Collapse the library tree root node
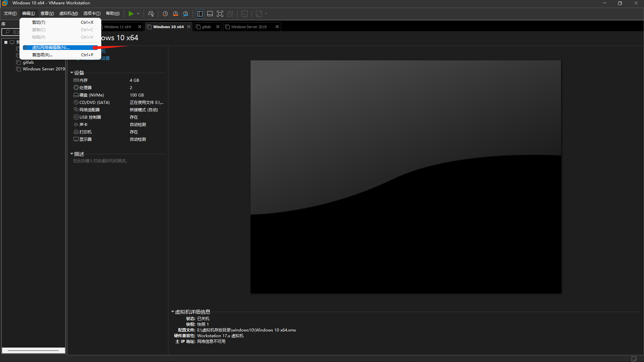Screen dimensions: 644x362 click(6, 42)
